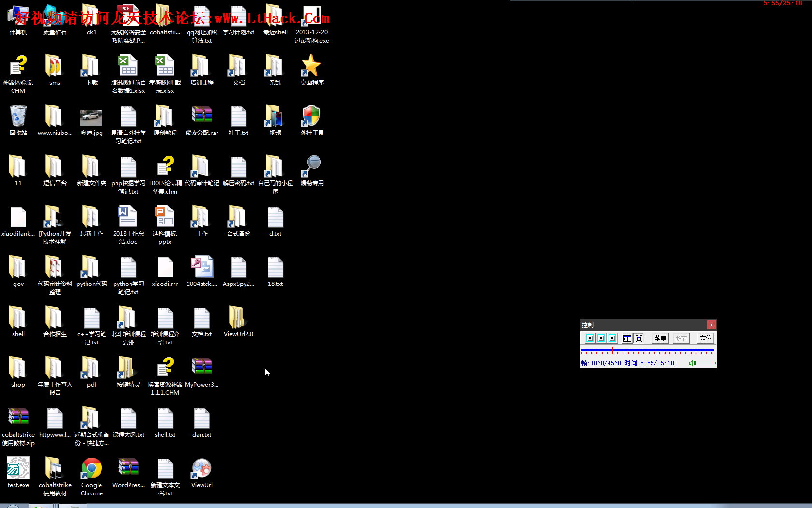
Task: Select the pdf folder shortcut
Action: [x=92, y=372]
